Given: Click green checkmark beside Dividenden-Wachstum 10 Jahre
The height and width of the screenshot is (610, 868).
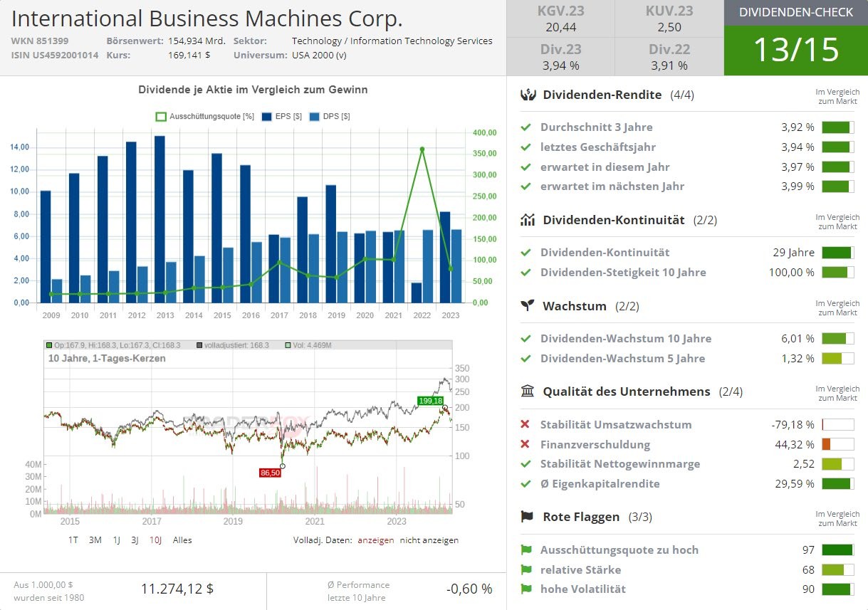Looking at the screenshot, I should 526,339.
